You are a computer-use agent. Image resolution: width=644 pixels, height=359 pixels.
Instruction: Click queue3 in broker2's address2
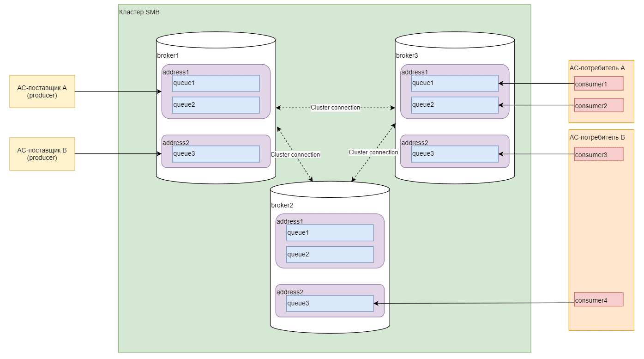(330, 304)
